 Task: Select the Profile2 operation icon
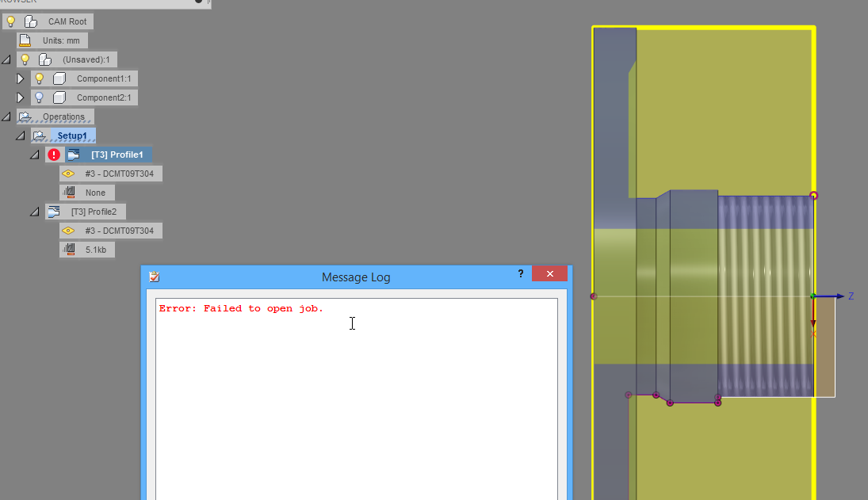point(53,211)
